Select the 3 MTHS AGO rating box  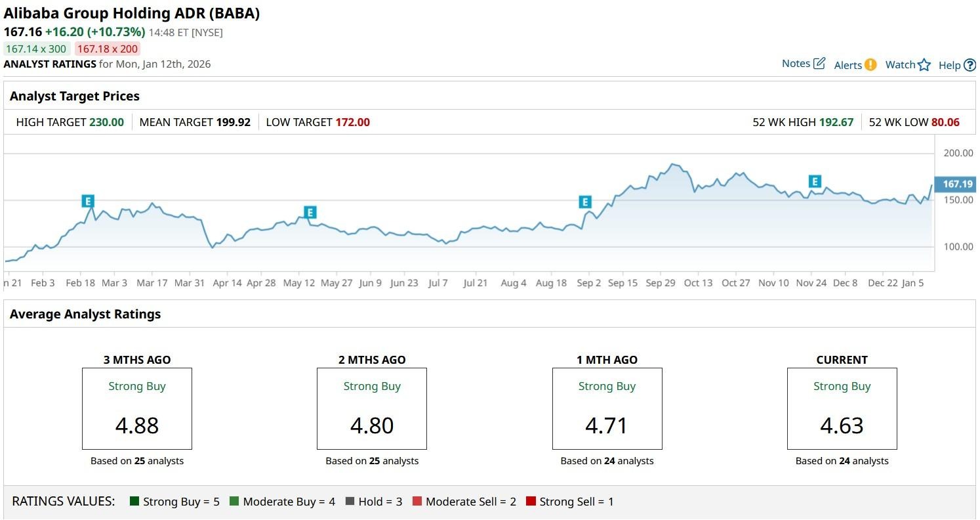coord(137,408)
